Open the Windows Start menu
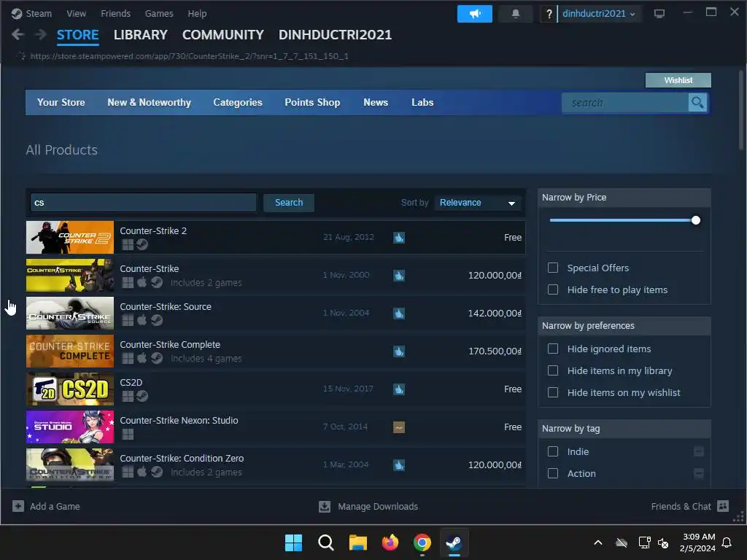The width and height of the screenshot is (747, 560). [x=293, y=542]
